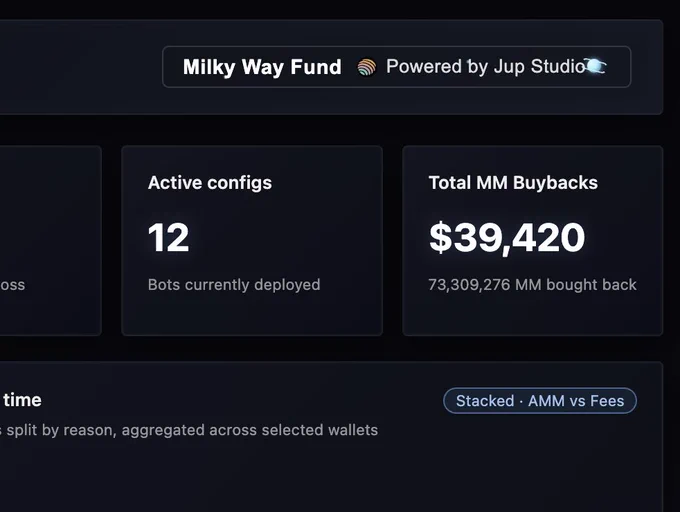The width and height of the screenshot is (680, 512).
Task: Click the empty chart area below the subtitle
Action: click(330, 477)
